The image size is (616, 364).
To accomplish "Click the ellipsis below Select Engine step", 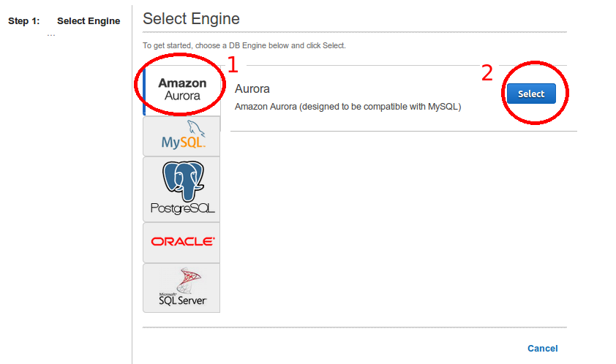I will tap(51, 34).
